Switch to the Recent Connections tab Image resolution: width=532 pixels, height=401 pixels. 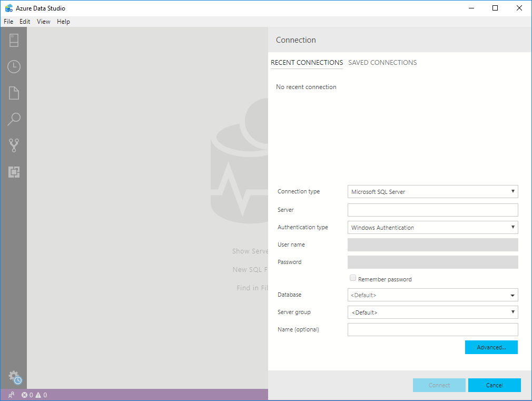pyautogui.click(x=307, y=63)
